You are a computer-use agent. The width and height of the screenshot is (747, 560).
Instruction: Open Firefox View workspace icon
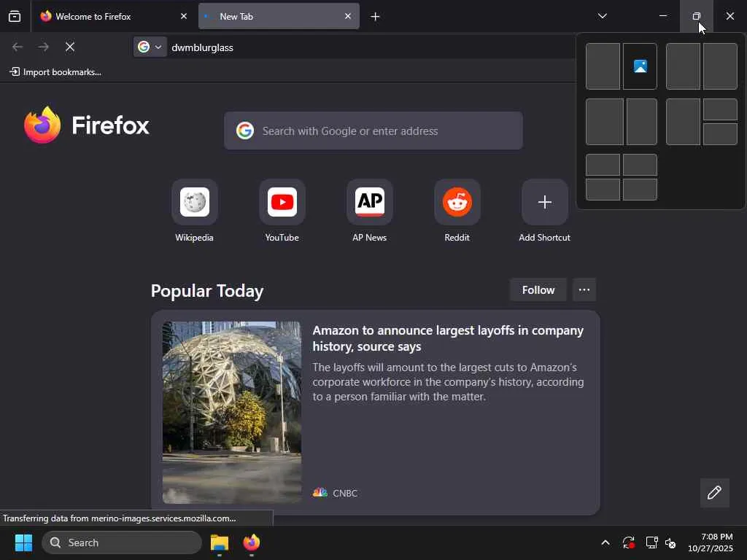pyautogui.click(x=15, y=16)
